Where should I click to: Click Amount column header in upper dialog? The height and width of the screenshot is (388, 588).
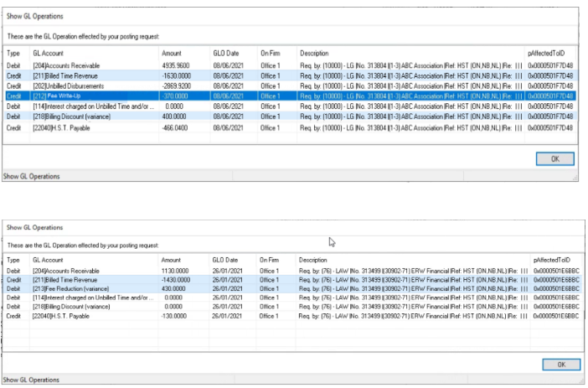[x=172, y=54]
